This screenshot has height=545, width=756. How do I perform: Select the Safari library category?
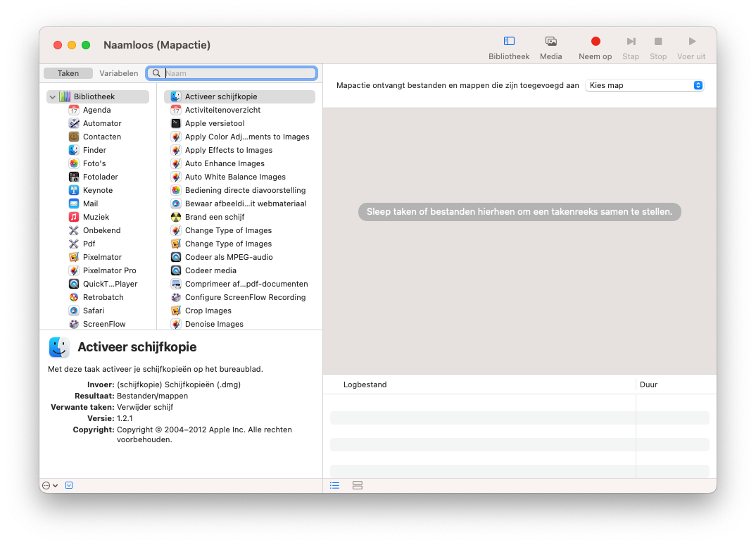(93, 311)
